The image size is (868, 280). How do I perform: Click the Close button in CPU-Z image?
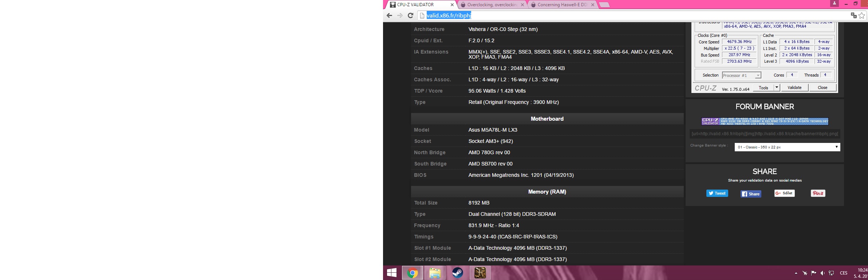click(822, 87)
